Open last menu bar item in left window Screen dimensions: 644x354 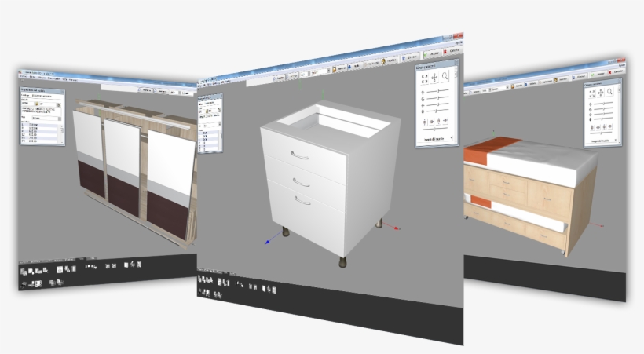click(73, 80)
